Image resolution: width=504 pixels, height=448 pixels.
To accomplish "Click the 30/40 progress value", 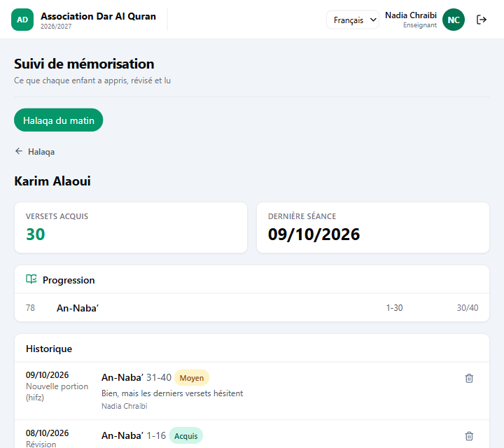I will coord(468,308).
